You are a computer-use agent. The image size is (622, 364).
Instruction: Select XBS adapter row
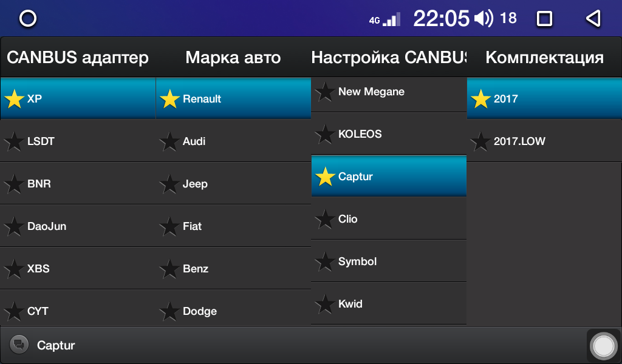(x=78, y=268)
